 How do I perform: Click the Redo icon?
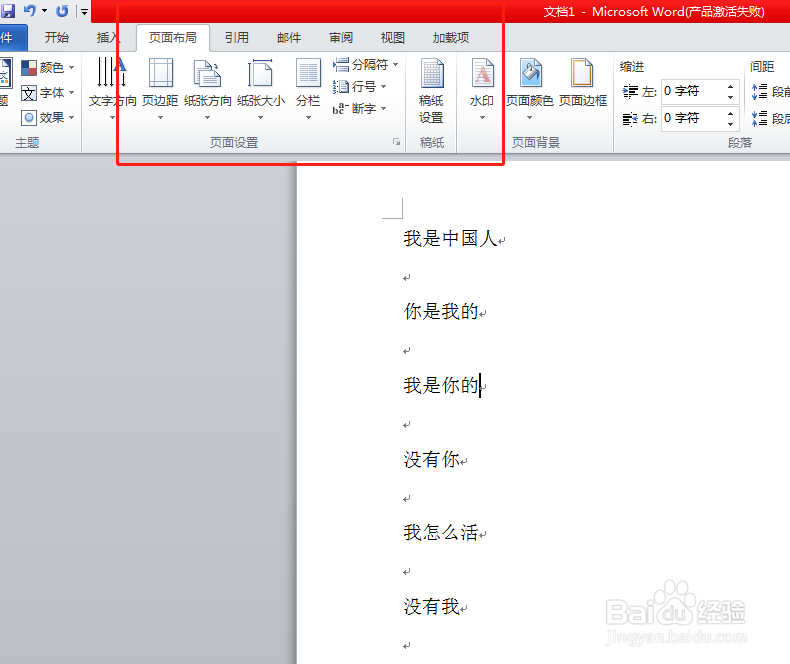62,11
